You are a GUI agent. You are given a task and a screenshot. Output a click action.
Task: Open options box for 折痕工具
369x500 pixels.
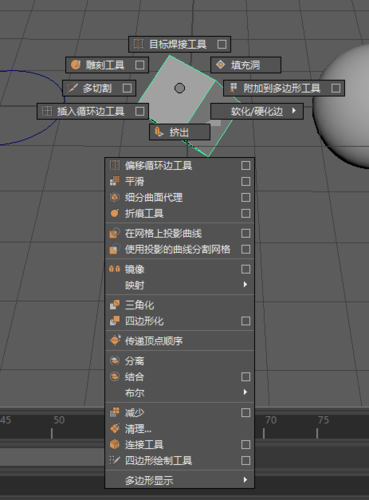245,213
